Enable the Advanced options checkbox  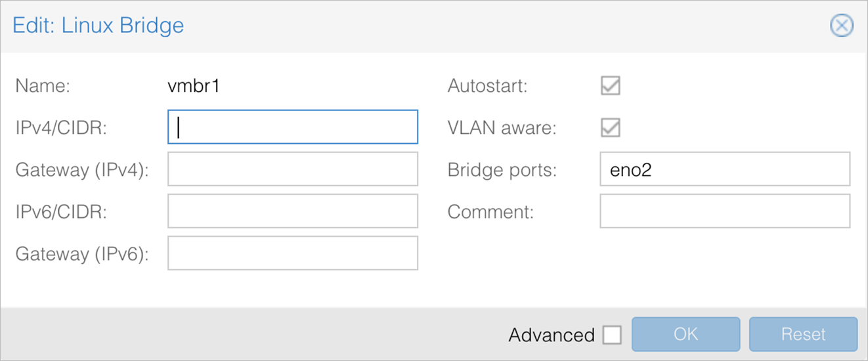click(612, 335)
